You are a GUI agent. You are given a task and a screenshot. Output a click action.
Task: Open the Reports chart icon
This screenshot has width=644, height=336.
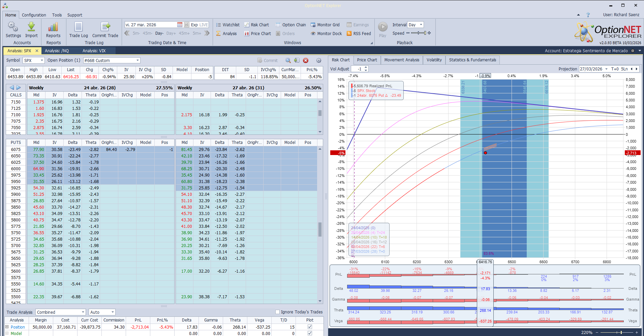pos(53,27)
